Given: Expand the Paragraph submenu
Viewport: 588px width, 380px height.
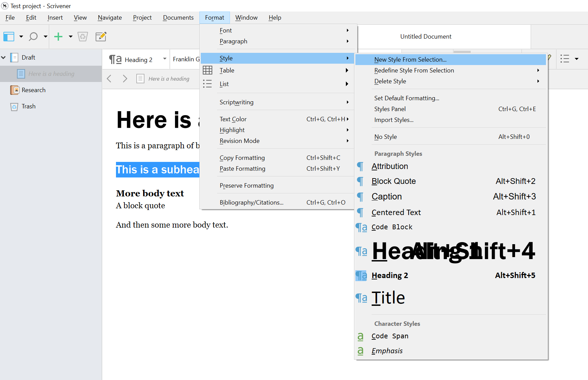Looking at the screenshot, I should point(277,41).
